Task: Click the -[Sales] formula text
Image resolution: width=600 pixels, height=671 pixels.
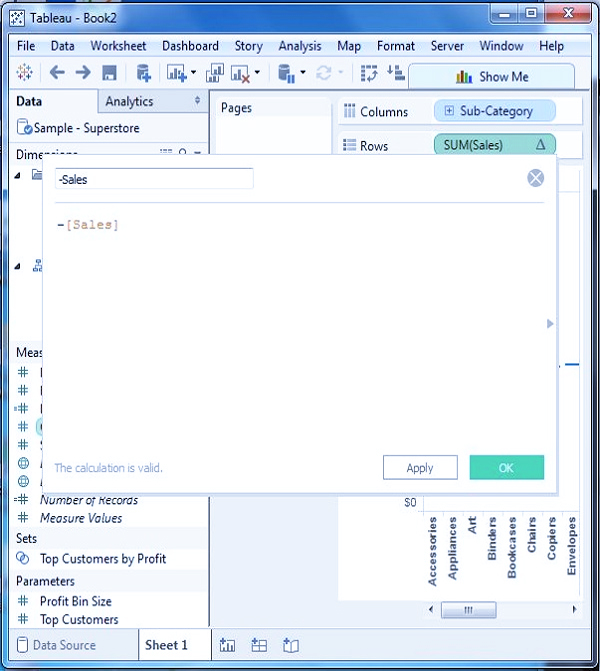Action: [x=88, y=225]
